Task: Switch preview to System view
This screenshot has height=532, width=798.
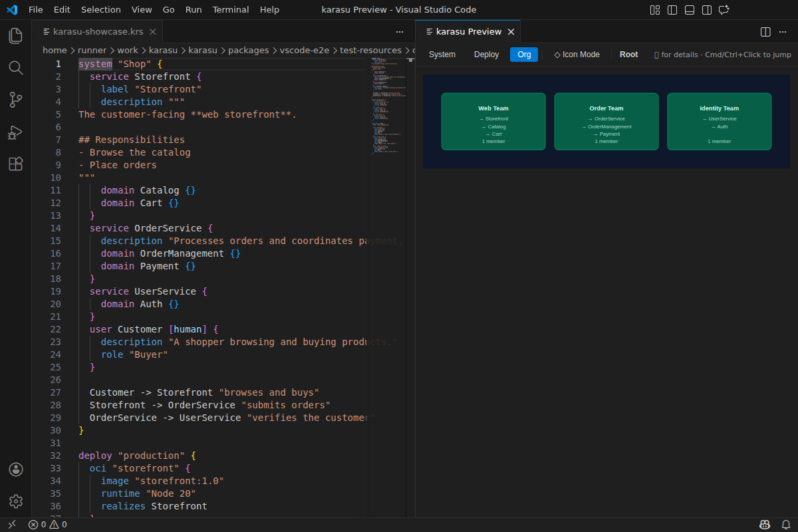Action: (442, 55)
